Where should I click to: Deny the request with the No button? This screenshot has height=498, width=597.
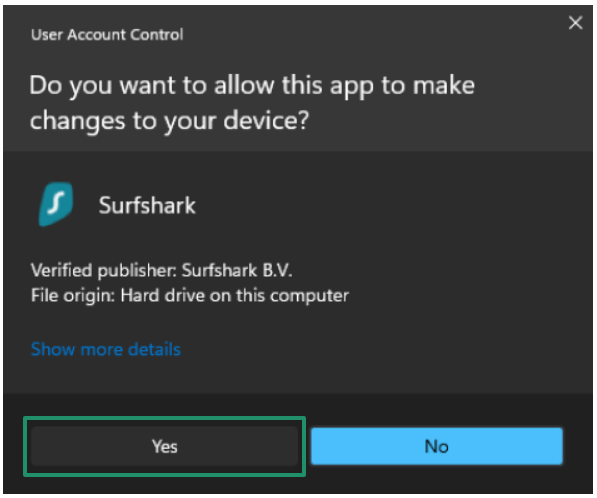[x=437, y=446]
